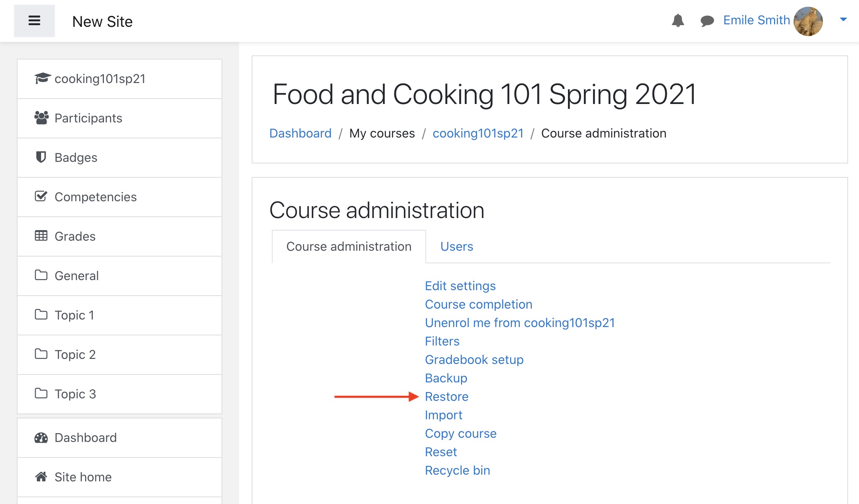
Task: Click the Participants group icon
Action: tap(41, 118)
